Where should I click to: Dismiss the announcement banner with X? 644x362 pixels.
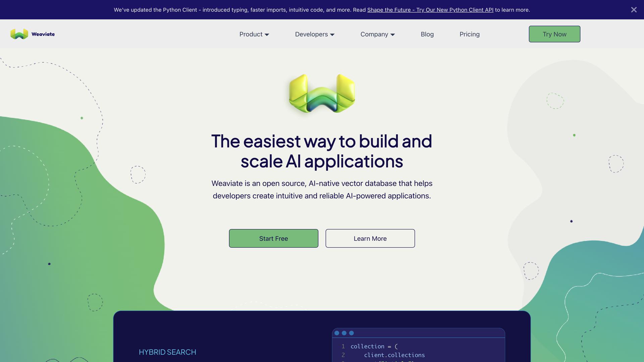pos(634,10)
